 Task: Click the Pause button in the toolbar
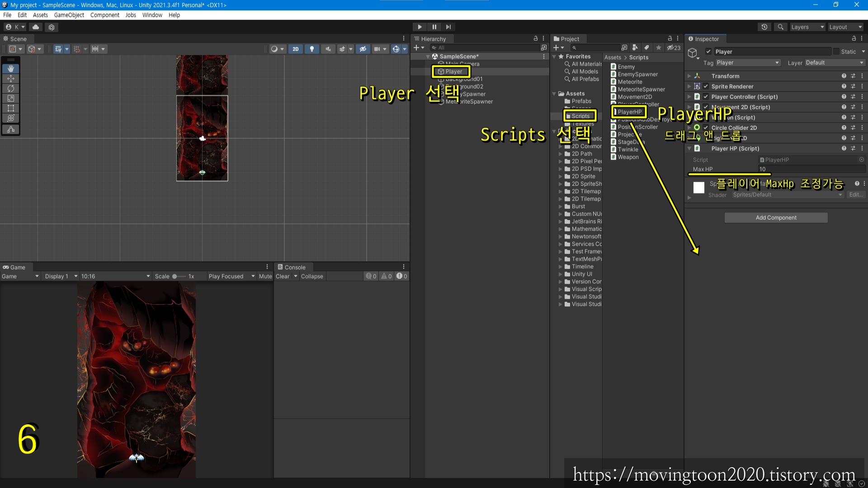point(434,27)
